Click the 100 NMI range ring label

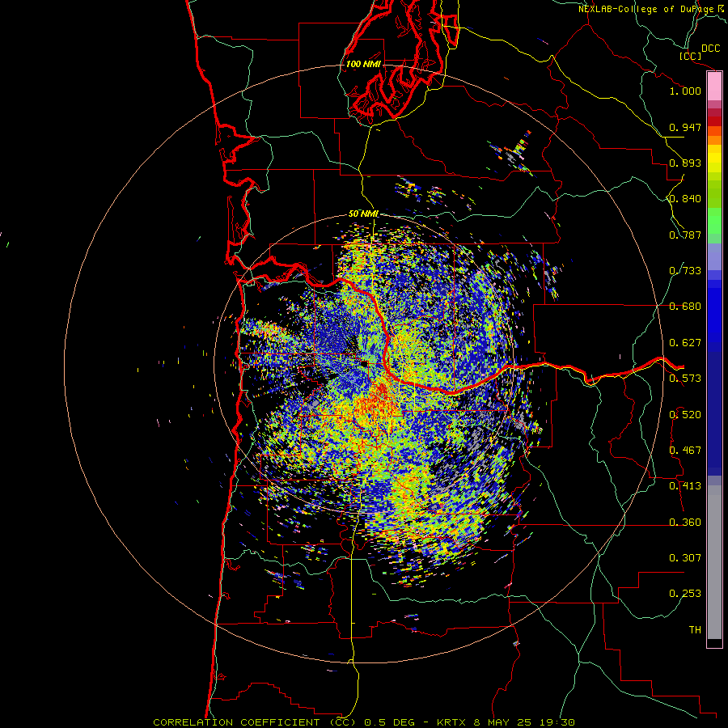[363, 64]
